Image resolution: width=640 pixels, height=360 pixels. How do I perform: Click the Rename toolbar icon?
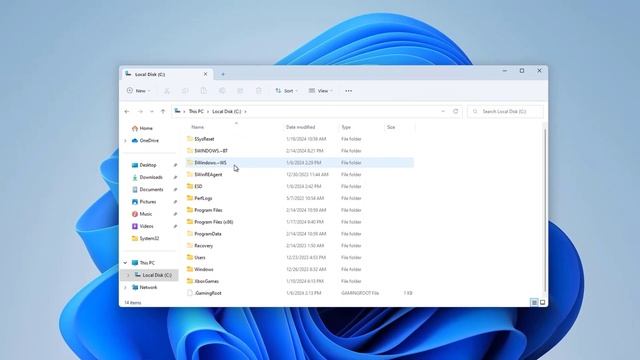222,91
